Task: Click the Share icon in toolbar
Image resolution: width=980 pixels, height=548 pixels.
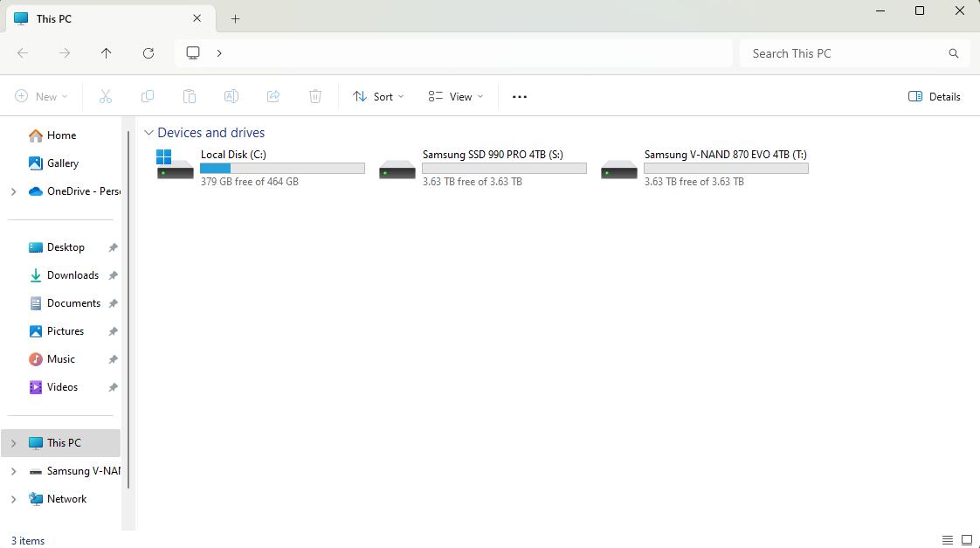Action: (x=273, y=96)
